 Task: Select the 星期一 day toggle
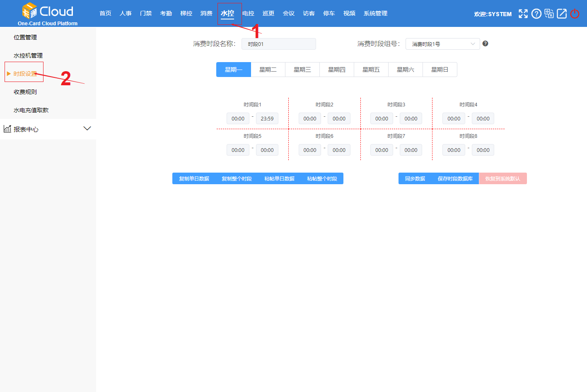[234, 70]
